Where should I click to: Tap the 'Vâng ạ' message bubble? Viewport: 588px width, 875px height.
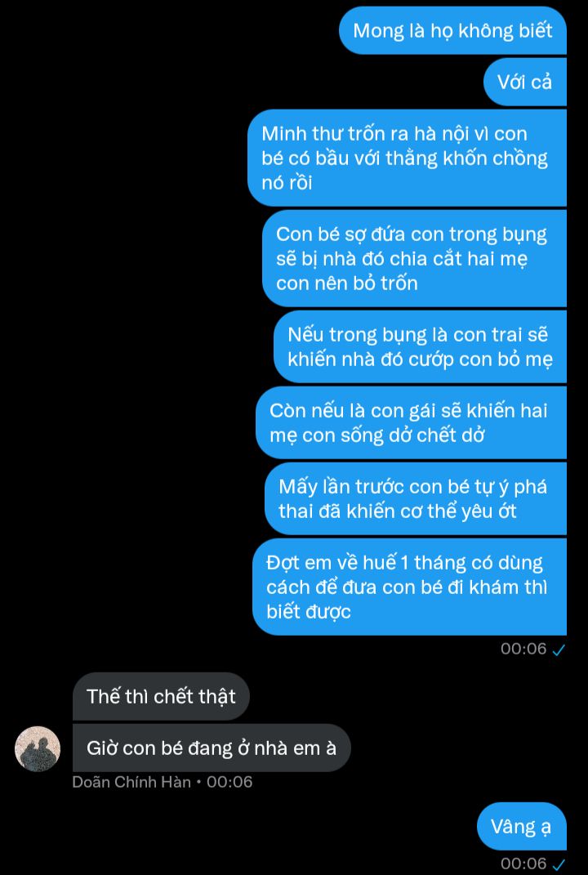tap(522, 827)
